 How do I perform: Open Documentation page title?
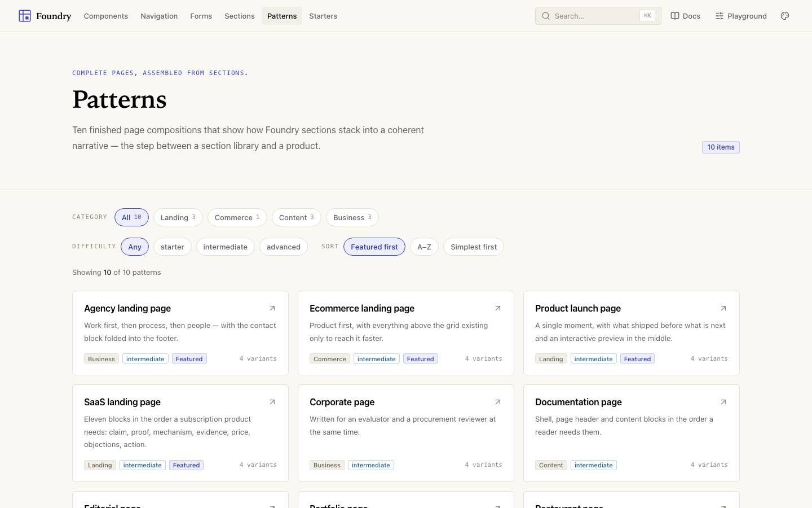click(579, 402)
